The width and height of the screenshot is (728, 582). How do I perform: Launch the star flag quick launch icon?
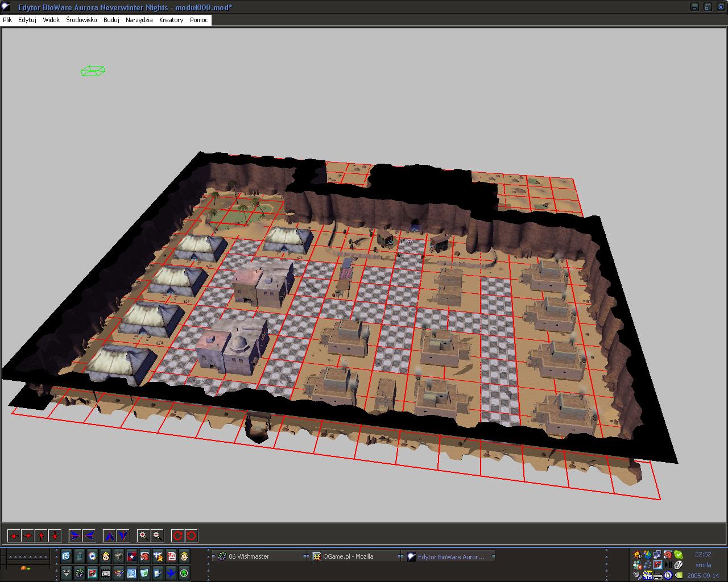coord(131,556)
